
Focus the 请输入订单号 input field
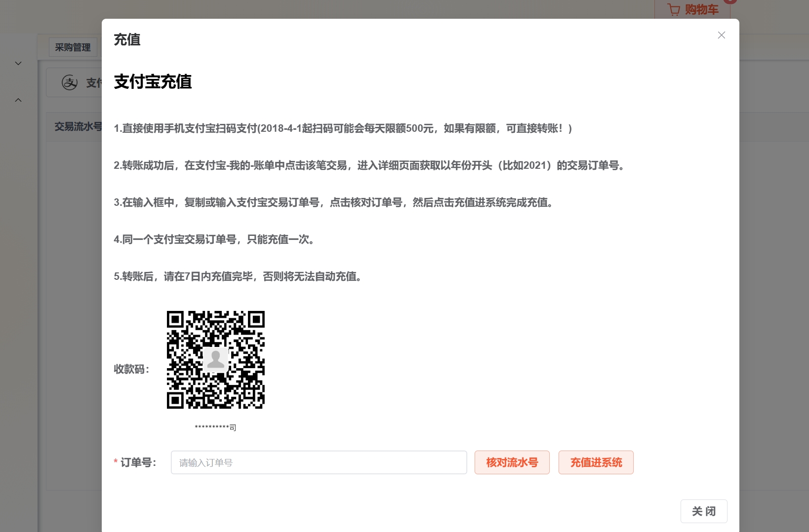[319, 462]
